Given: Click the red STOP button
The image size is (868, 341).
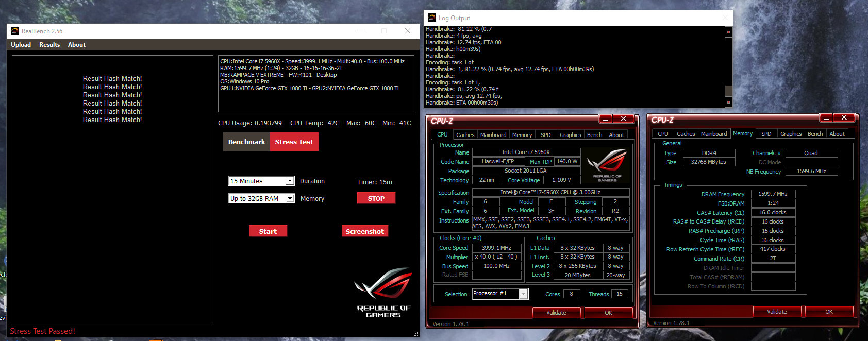Looking at the screenshot, I should (376, 198).
